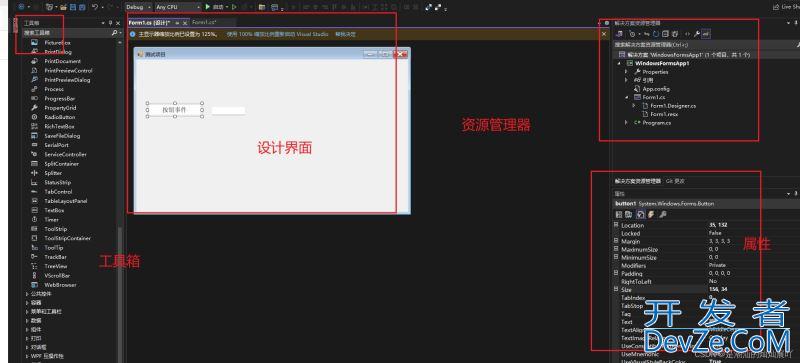Click the Undo icon in the main toolbar
This screenshot has height=363, width=800.
pyautogui.click(x=95, y=7)
